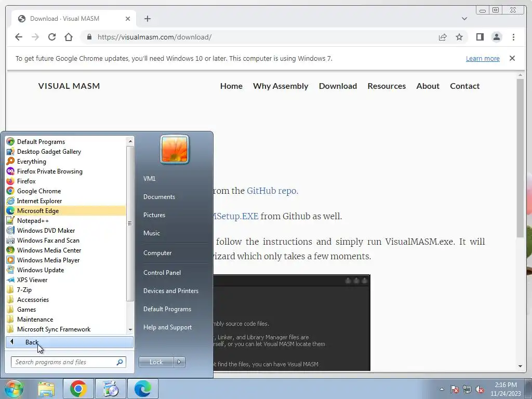Open Control Panel

[x=162, y=272]
